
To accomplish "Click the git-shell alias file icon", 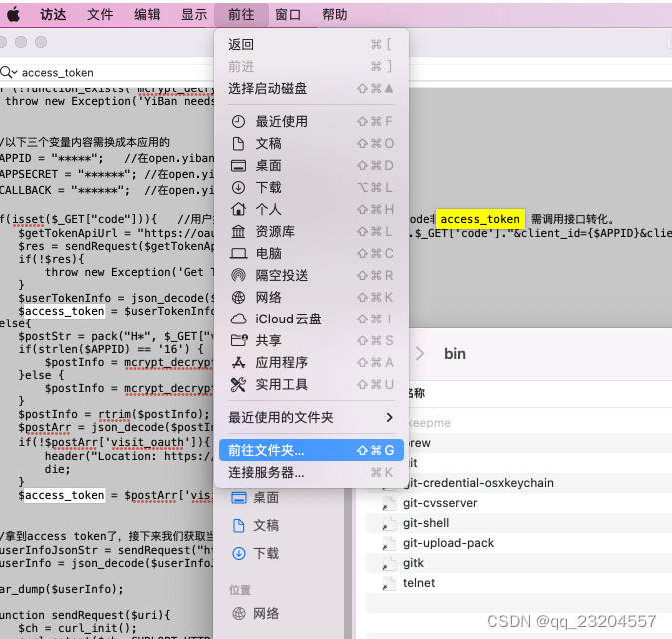I will tap(388, 524).
